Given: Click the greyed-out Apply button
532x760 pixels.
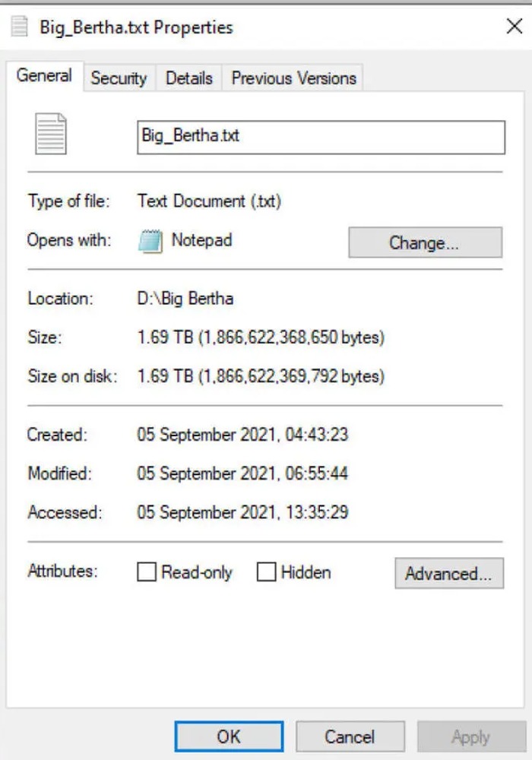Looking at the screenshot, I should click(470, 736).
